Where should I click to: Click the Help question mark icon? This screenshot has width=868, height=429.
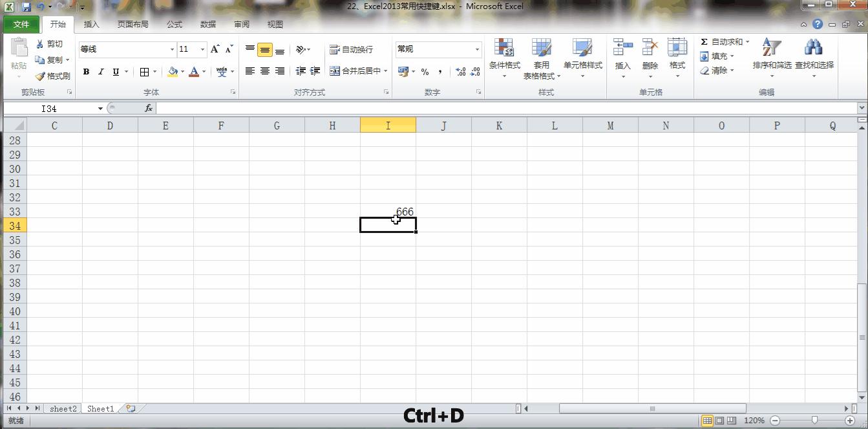click(x=818, y=25)
